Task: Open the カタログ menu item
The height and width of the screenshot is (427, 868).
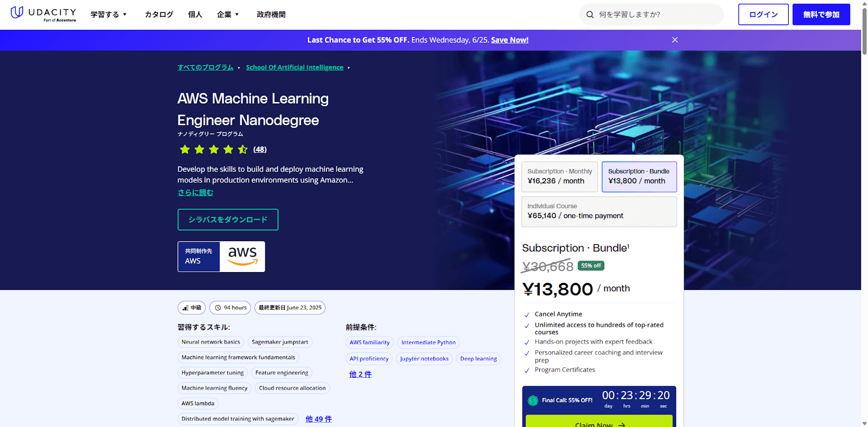Action: [159, 15]
